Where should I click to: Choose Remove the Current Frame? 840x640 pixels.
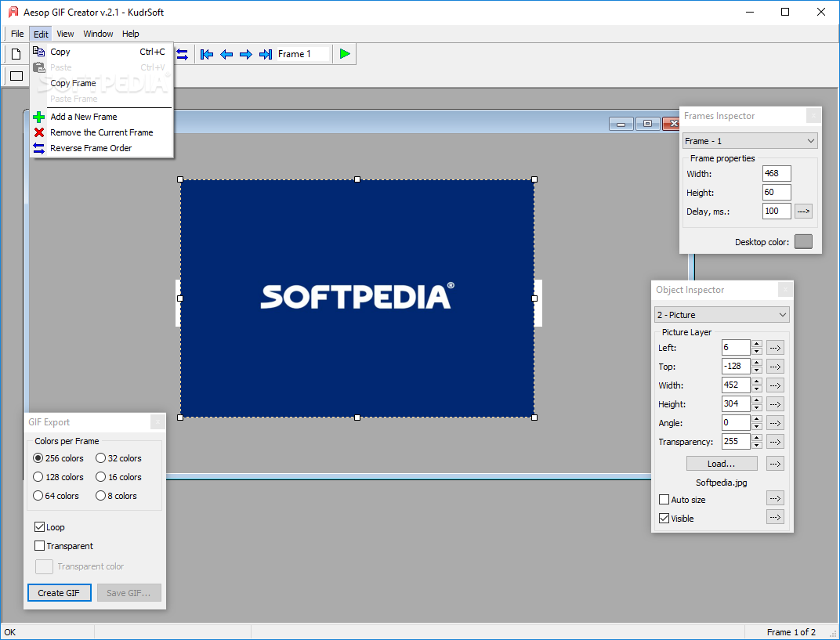[x=101, y=132]
